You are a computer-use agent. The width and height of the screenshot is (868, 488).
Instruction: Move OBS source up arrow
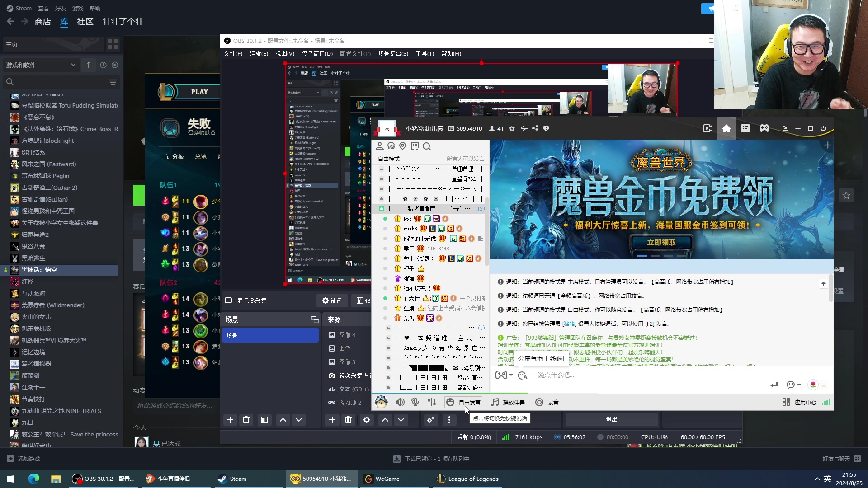pyautogui.click(x=385, y=420)
